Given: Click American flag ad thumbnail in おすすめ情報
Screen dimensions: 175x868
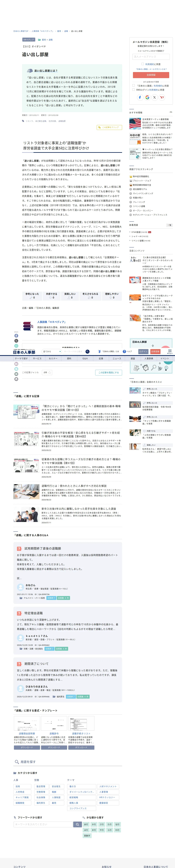Looking at the screenshot, I should [135, 124].
